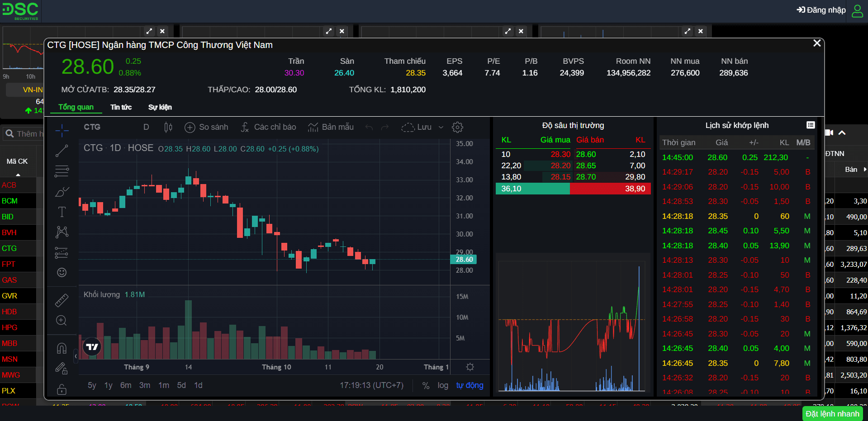Image resolution: width=868 pixels, height=421 pixels.
Task: Set the chart range to 1m
Action: tap(164, 385)
